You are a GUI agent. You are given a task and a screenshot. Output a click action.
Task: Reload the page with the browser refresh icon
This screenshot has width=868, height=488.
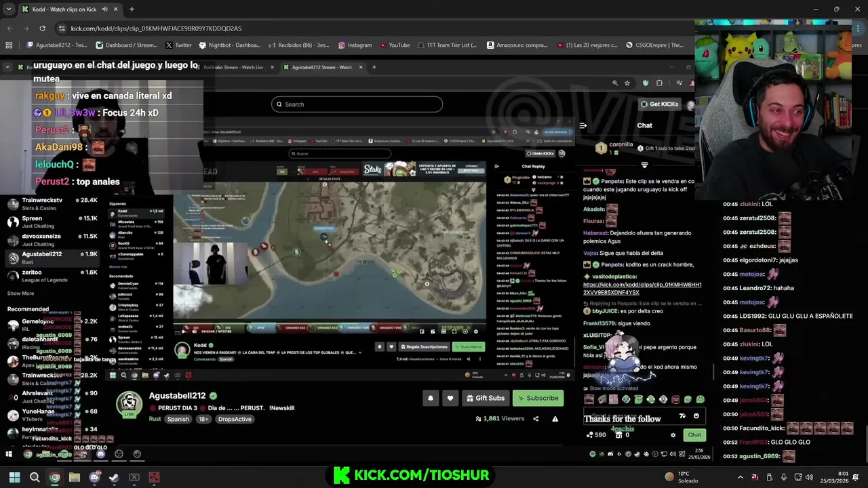point(42,28)
